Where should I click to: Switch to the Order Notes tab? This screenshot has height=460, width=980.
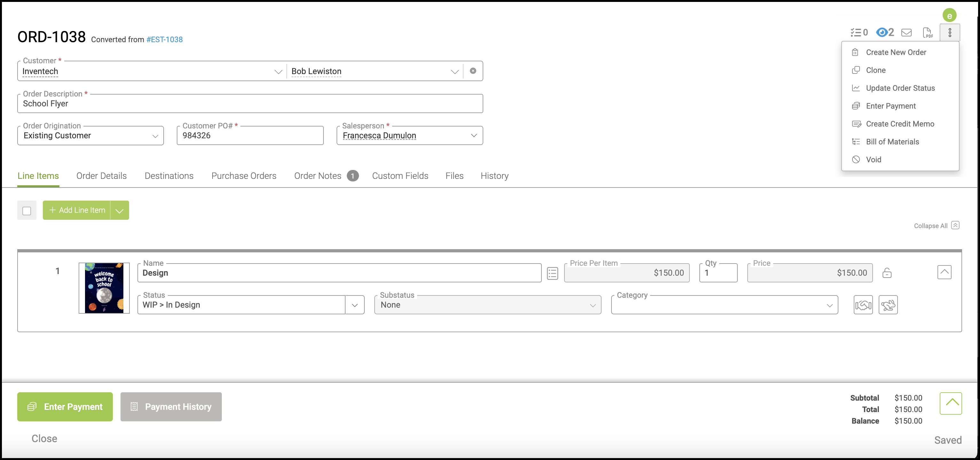pos(318,176)
